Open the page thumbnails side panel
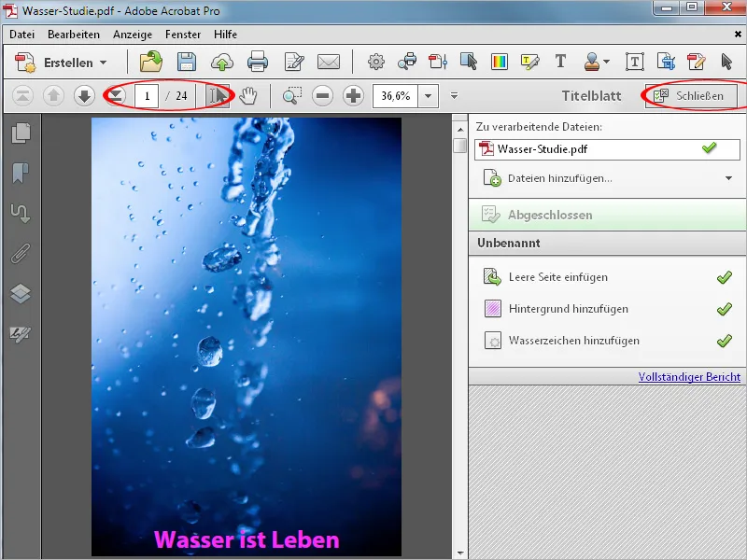The width and height of the screenshot is (747, 560). (x=21, y=133)
